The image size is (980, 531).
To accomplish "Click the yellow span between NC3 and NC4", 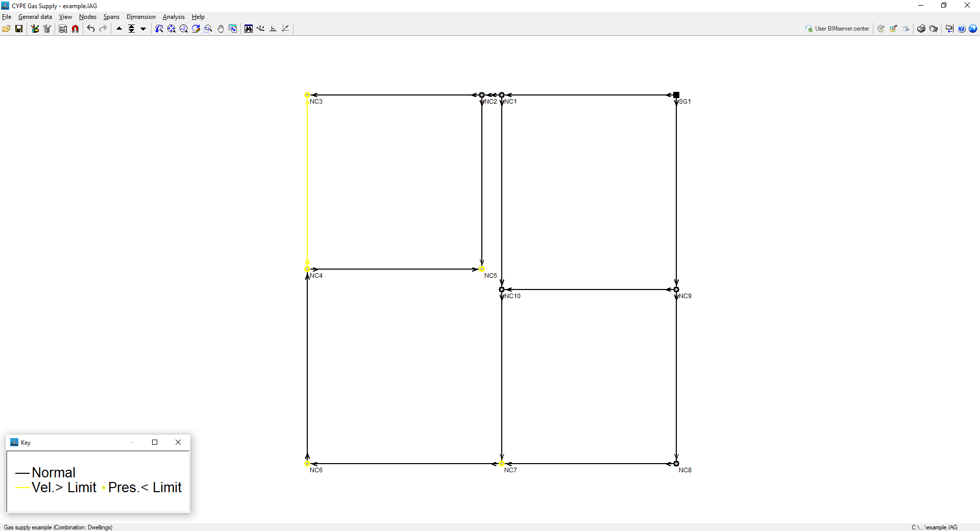I will coord(307,182).
